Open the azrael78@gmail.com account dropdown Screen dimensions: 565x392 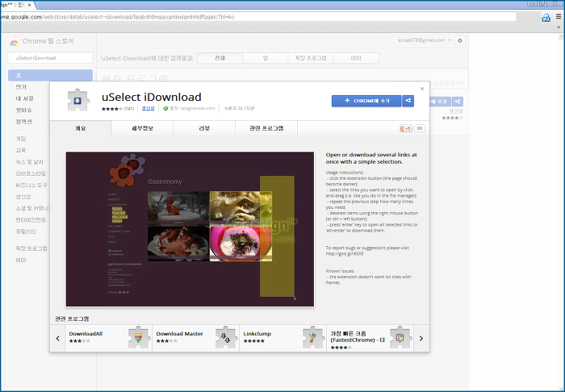424,40
